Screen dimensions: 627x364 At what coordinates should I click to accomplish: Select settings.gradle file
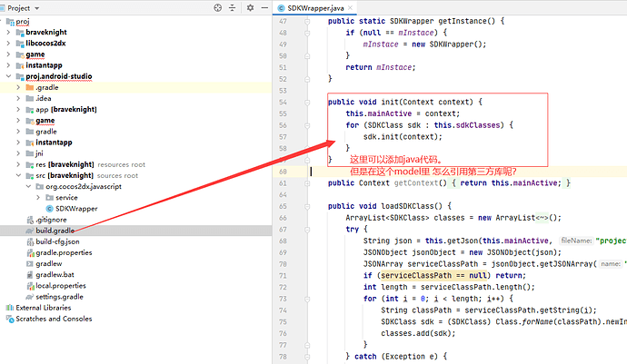tap(60, 297)
